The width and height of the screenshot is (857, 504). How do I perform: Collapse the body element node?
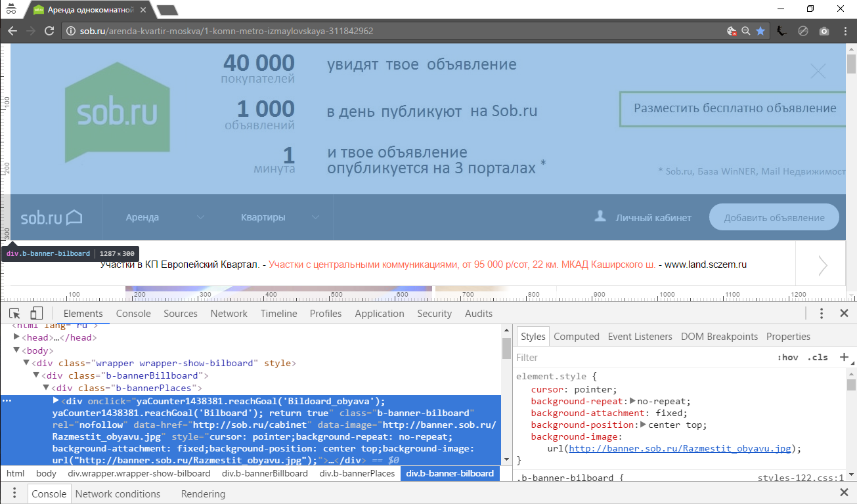coord(17,350)
